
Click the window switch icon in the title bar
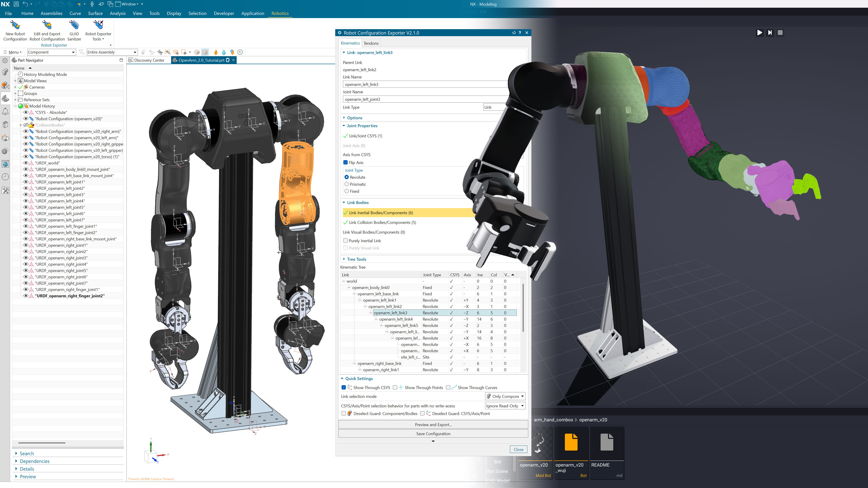tap(110, 4)
